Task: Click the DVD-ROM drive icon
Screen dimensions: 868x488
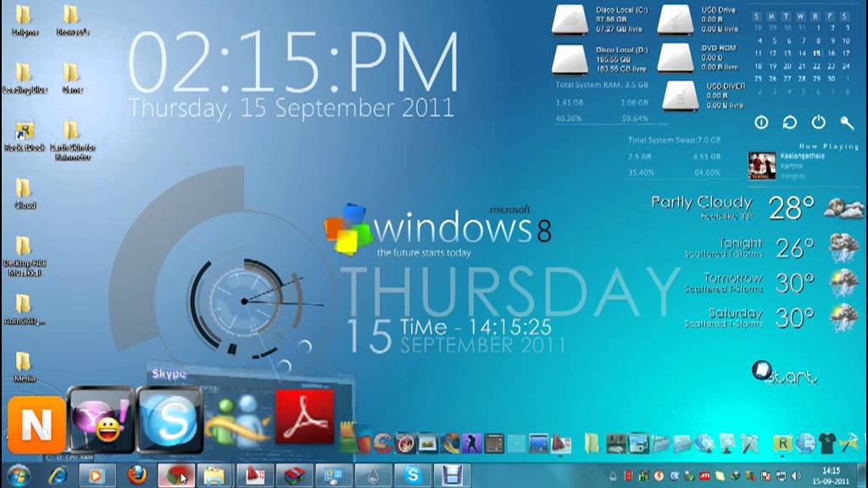Action: click(676, 58)
